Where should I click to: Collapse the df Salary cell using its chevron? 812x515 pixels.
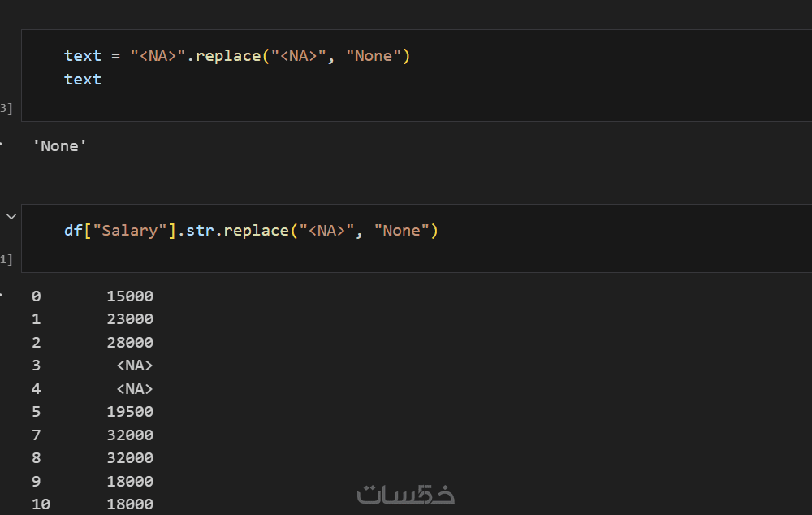(11, 217)
